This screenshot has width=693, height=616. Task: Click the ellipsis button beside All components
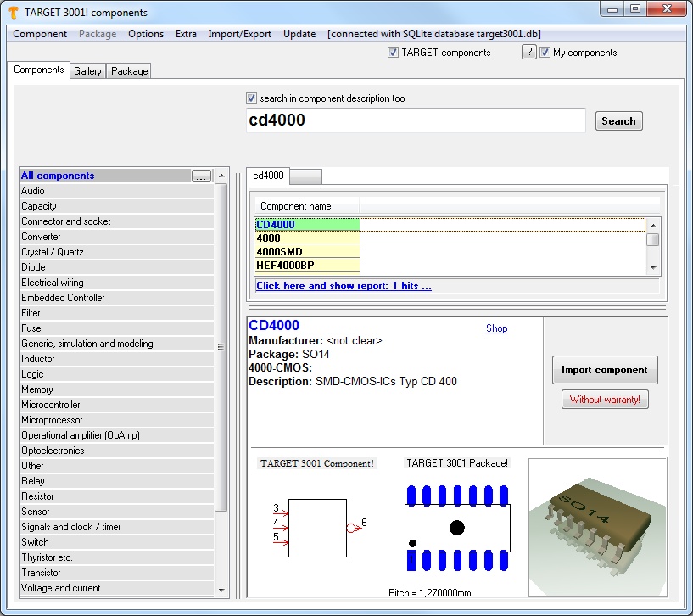[x=201, y=176]
